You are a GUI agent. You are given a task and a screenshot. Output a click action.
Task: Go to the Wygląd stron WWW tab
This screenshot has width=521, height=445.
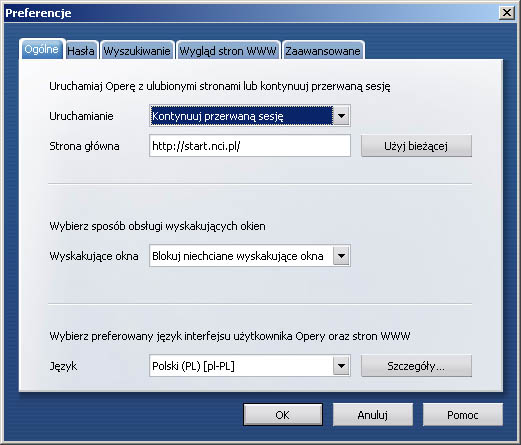coord(228,51)
